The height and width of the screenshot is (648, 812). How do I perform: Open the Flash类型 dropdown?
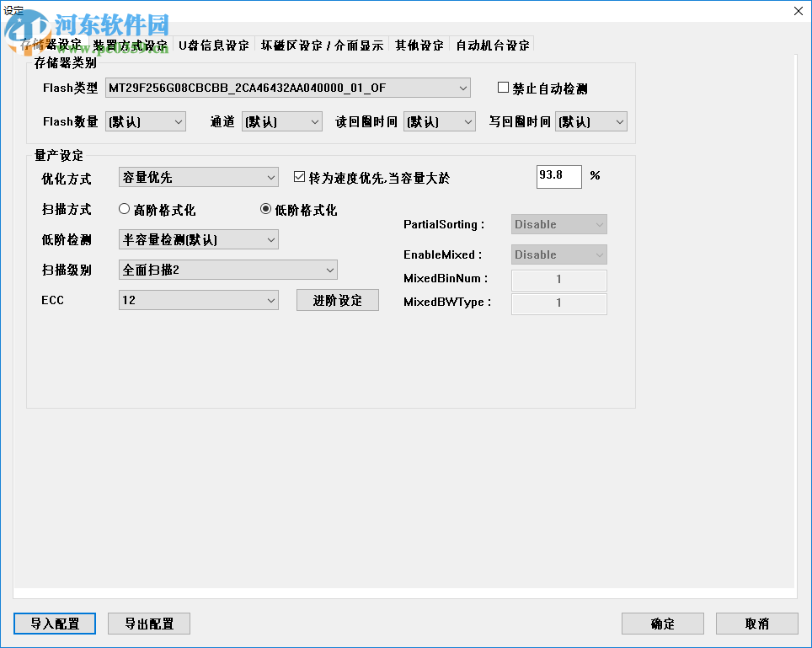click(x=462, y=87)
